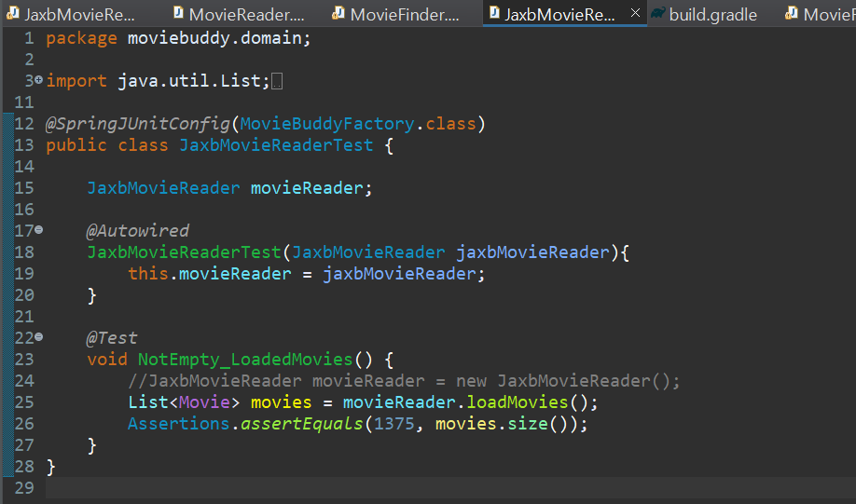856x504 pixels.
Task: Expand the folded import block on line 3
Action: pos(39,80)
